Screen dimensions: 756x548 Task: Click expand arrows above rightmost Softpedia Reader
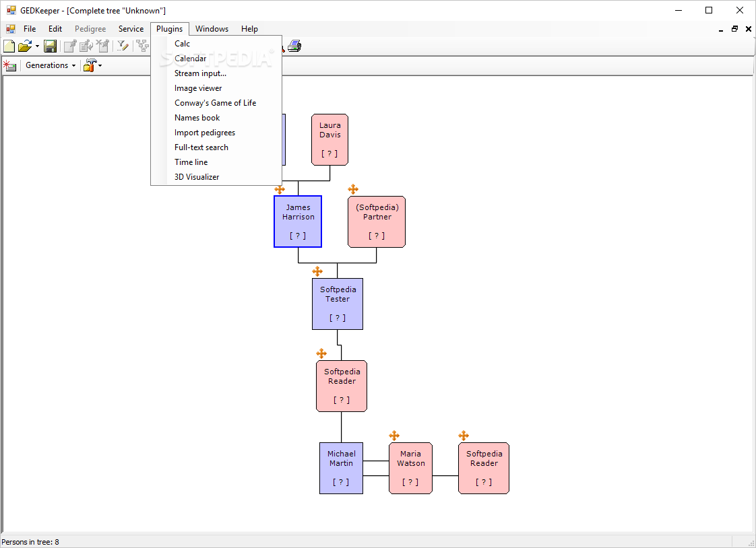pos(464,436)
